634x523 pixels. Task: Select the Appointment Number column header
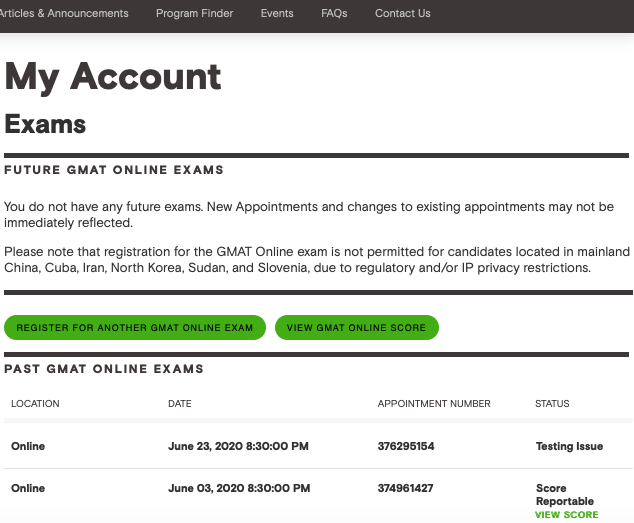coord(433,404)
